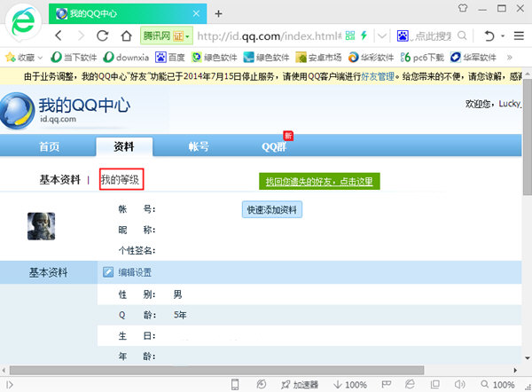The image size is (532, 392).
Task: Click the undo closed tab icon
Action: [x=489, y=35]
